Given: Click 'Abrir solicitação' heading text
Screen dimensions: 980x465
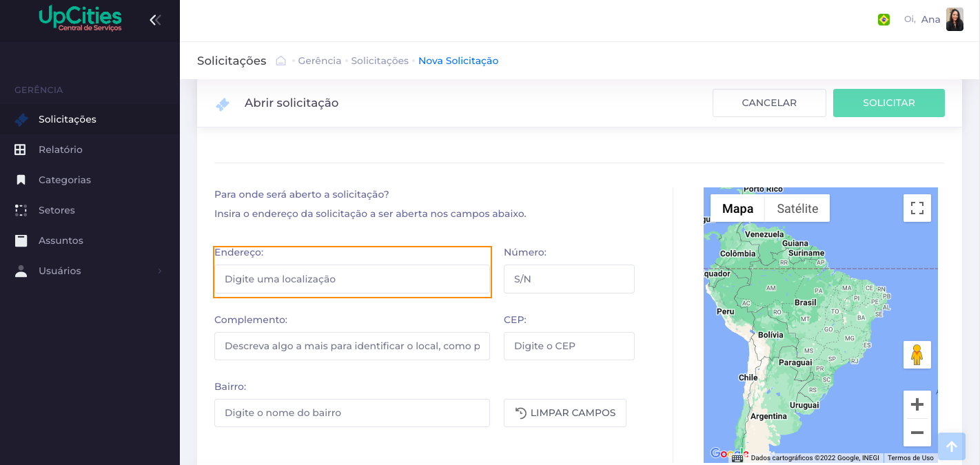Looking at the screenshot, I should click(x=292, y=103).
